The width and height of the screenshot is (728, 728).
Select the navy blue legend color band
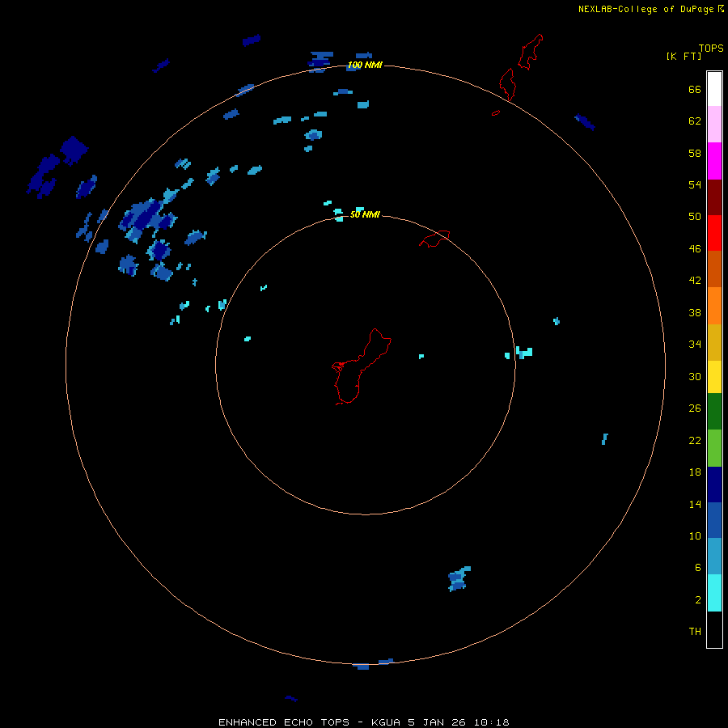point(714,485)
